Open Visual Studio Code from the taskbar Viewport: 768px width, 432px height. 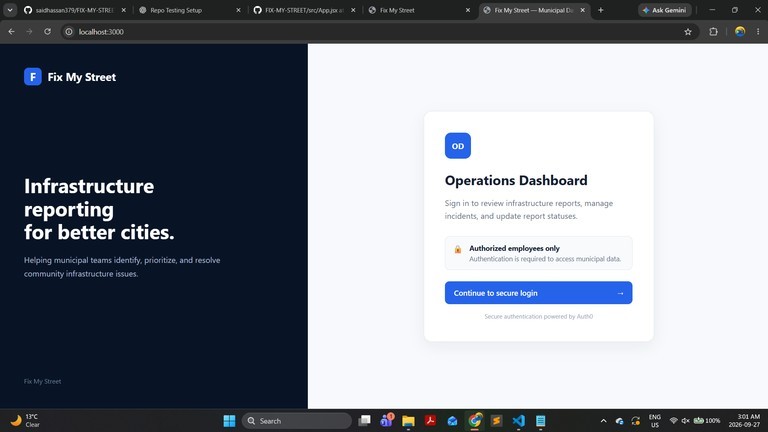(518, 421)
